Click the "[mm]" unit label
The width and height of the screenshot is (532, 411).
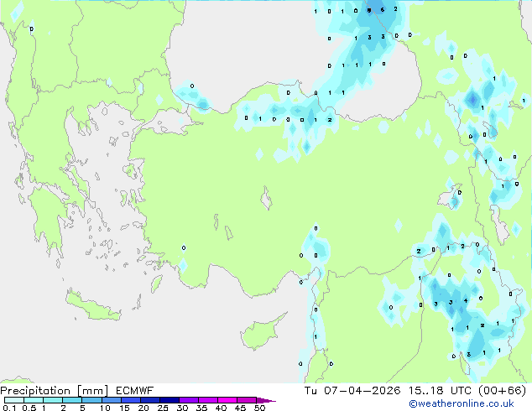pyautogui.click(x=93, y=391)
